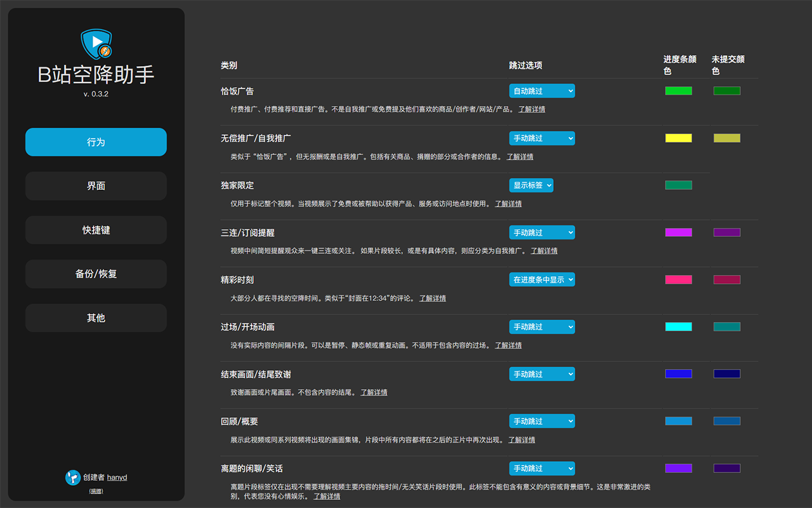The height and width of the screenshot is (508, 812).
Task: Click 了解详情 link under 精彩时刻
Action: pos(432,298)
